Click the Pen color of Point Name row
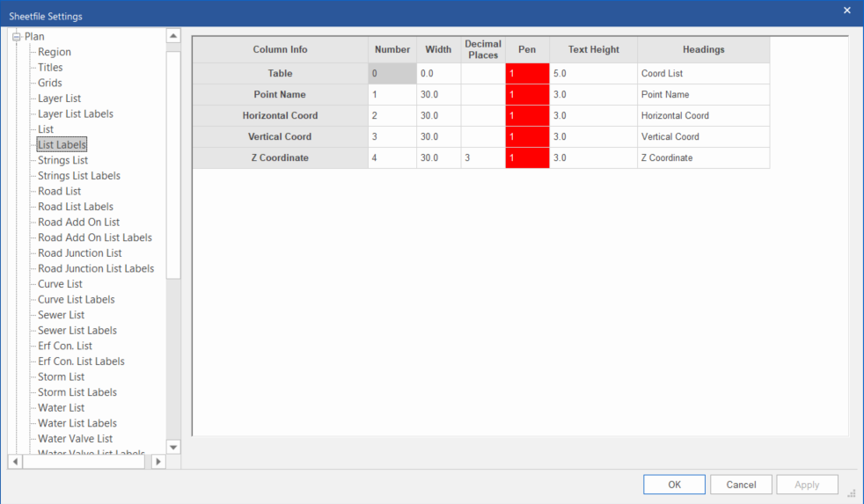The height and width of the screenshot is (504, 864). 527,95
